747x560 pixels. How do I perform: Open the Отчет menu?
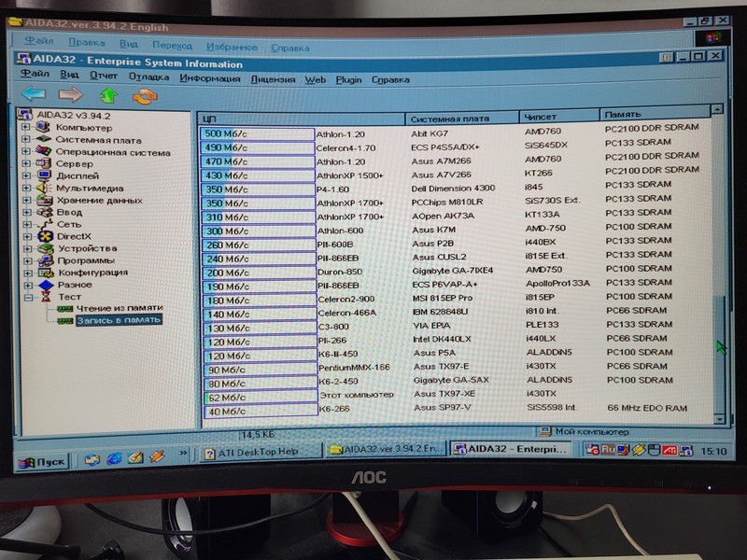104,76
